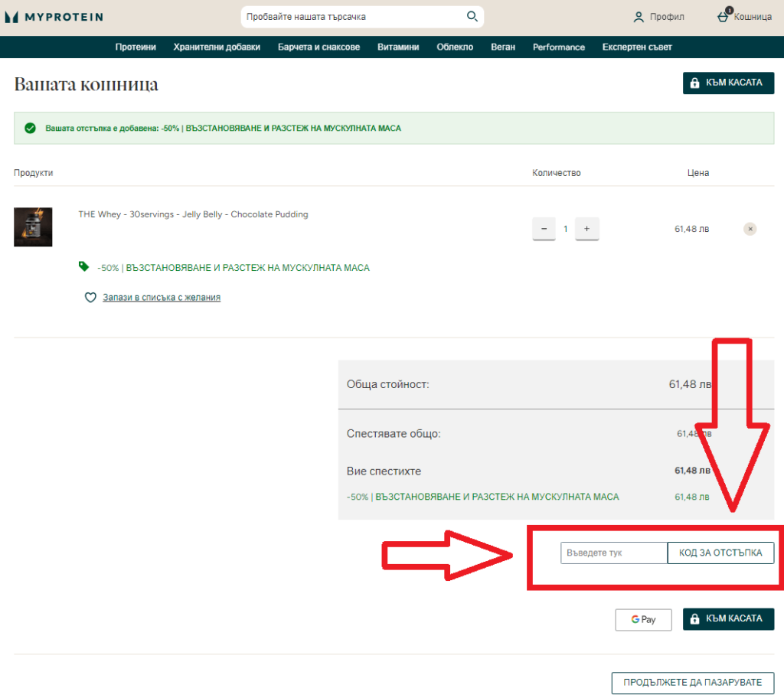Click the Вашата кошница heading

click(x=86, y=84)
